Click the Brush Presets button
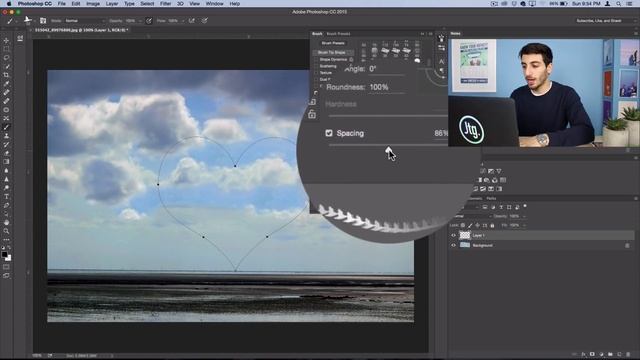Viewport: 640px width, 360px height. point(333,43)
